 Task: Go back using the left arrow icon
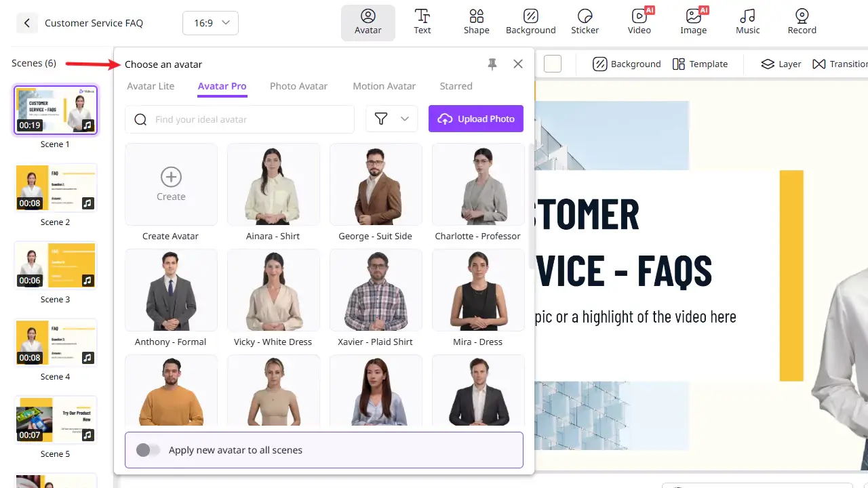tap(26, 23)
